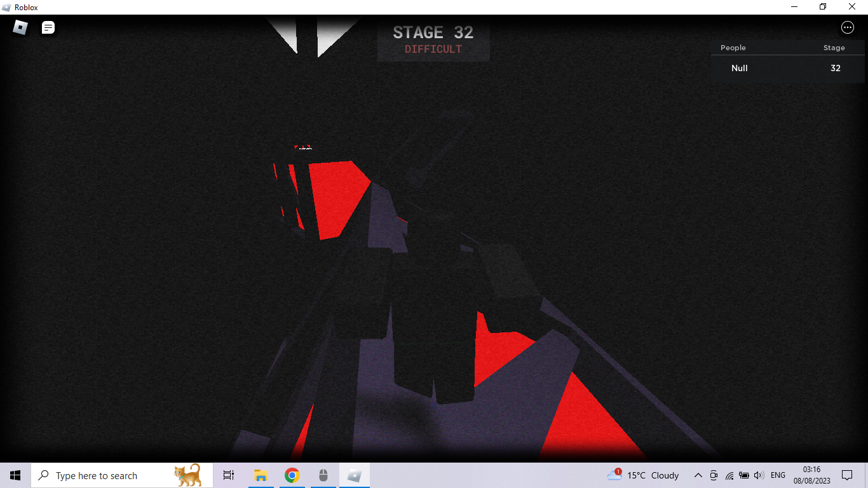Click the Roblox title bar icon
The image size is (868, 488).
[7, 7]
